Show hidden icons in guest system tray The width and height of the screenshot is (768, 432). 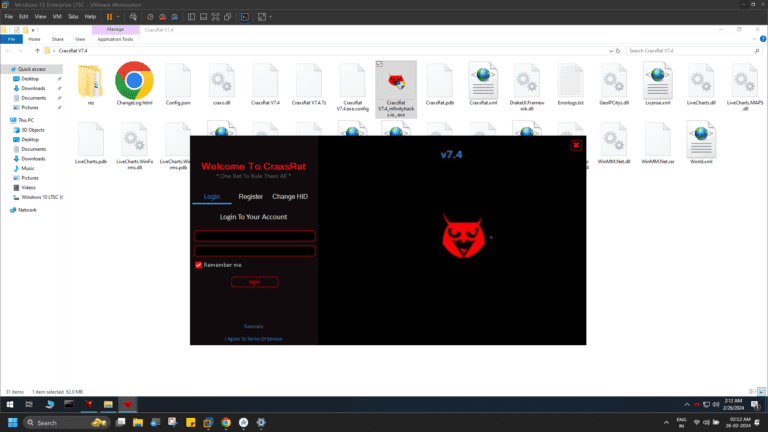click(x=687, y=405)
